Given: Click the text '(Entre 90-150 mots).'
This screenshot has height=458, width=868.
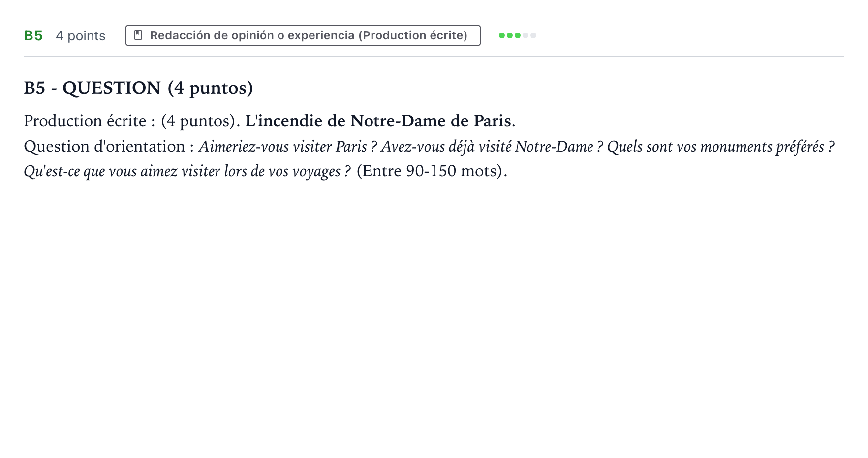Looking at the screenshot, I should (432, 171).
